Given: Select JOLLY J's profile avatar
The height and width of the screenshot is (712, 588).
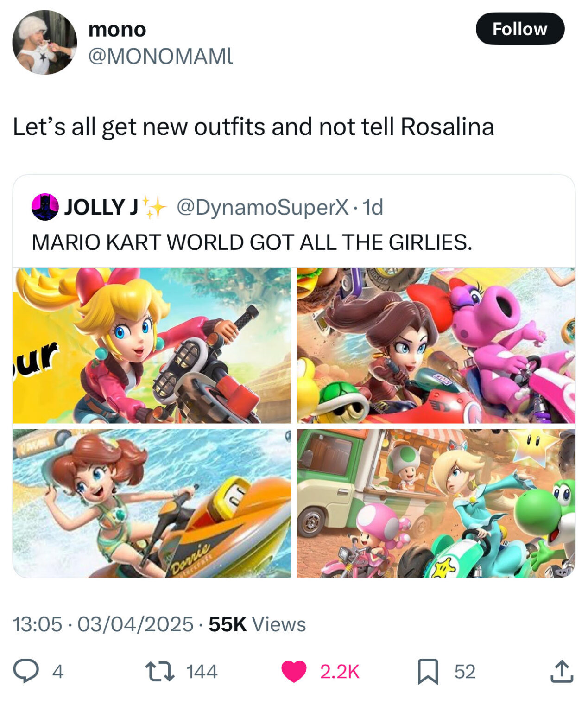Looking at the screenshot, I should pos(44,207).
